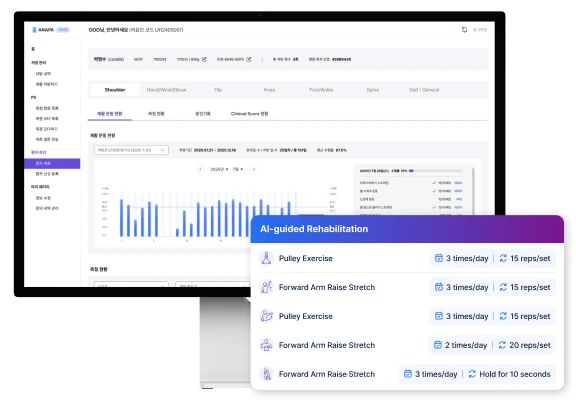The width and height of the screenshot is (576, 404).
Task: Open the Spine tab
Action: 372,90
